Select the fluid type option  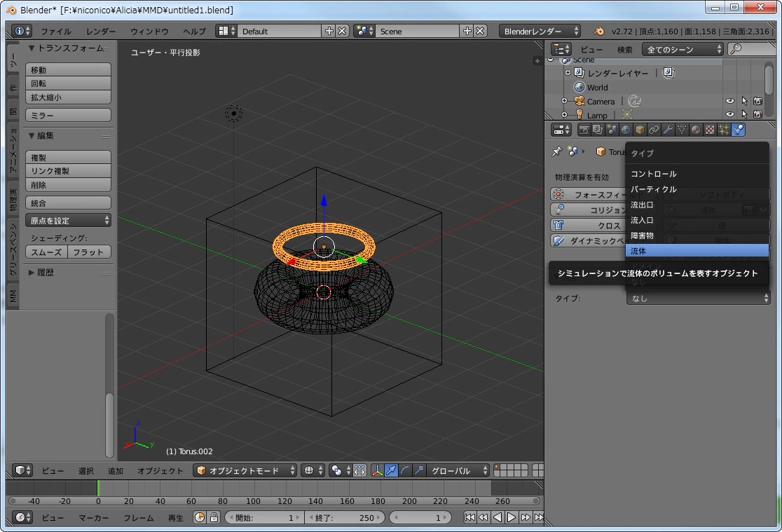point(697,250)
